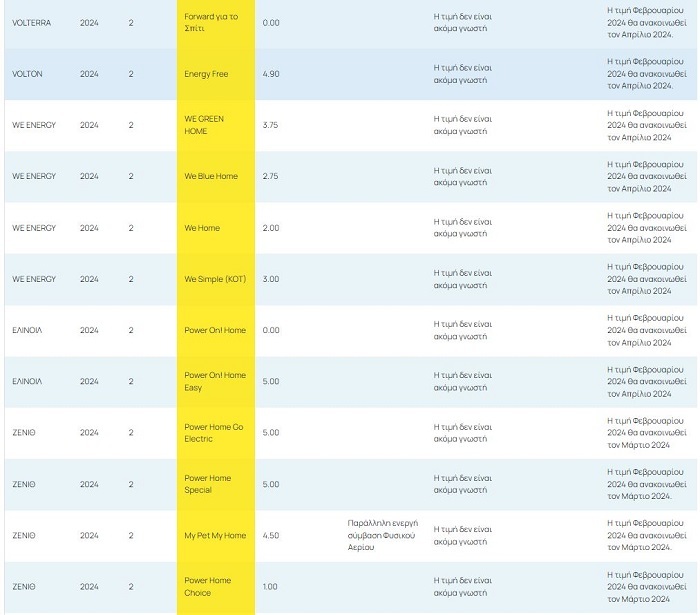Select the 2.00 value in We Home row

271,228
